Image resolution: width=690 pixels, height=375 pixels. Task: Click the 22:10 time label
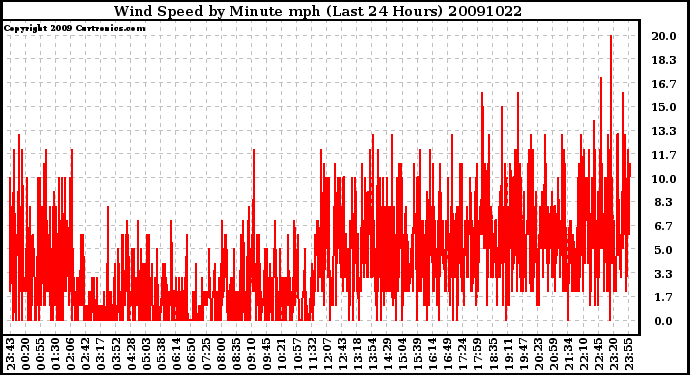pyautogui.click(x=583, y=354)
